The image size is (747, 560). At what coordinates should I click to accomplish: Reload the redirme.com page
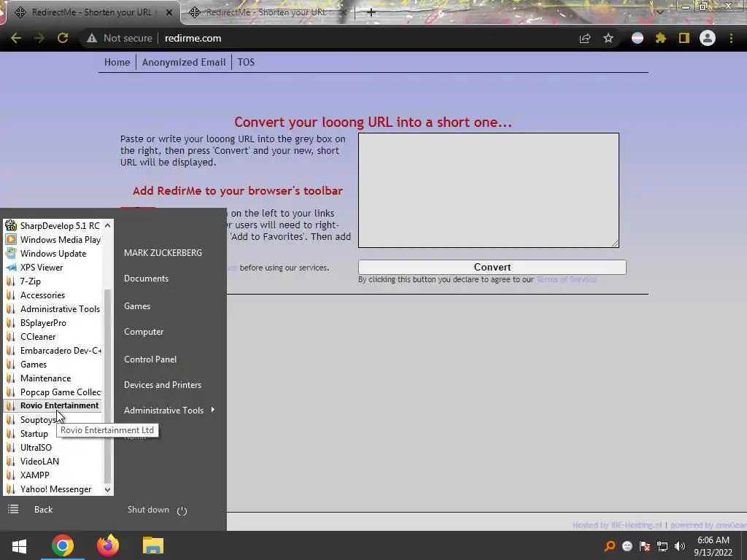click(63, 38)
